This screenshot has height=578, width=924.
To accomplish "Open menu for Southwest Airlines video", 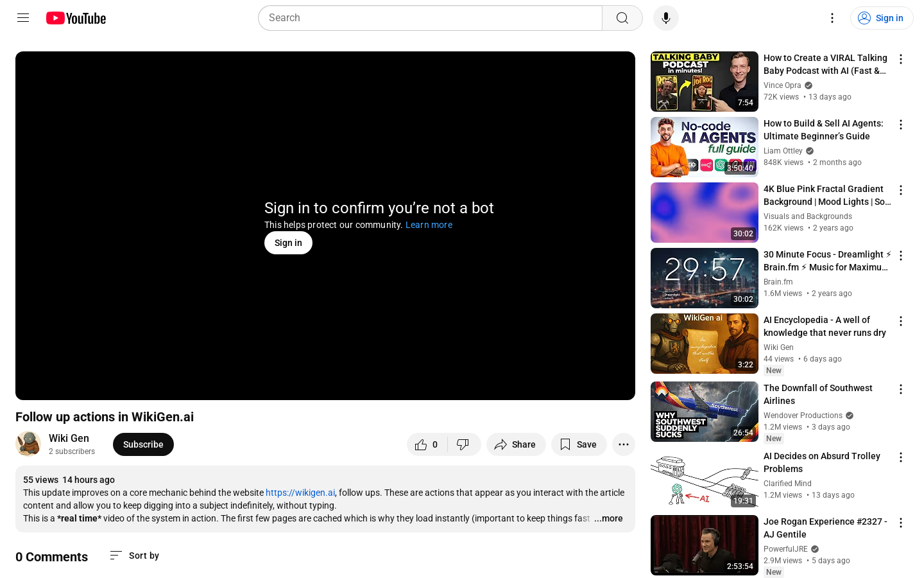I will pos(901,389).
